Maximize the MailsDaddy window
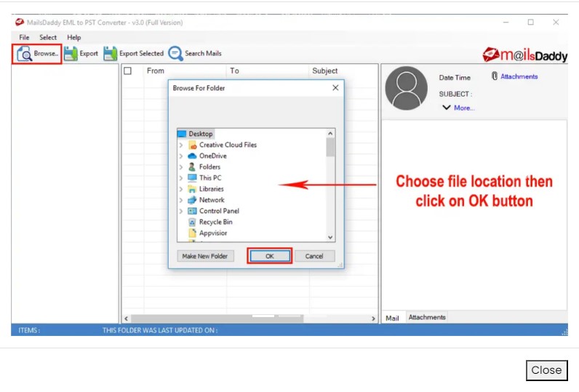This screenshot has height=392, width=579. click(x=530, y=22)
